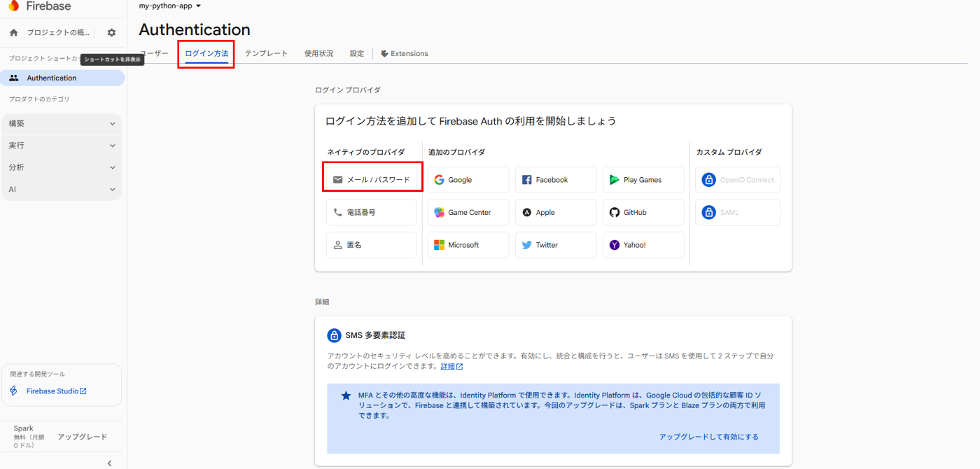Expand the 構築 category in sidebar
This screenshot has width=980, height=469.
click(62, 123)
